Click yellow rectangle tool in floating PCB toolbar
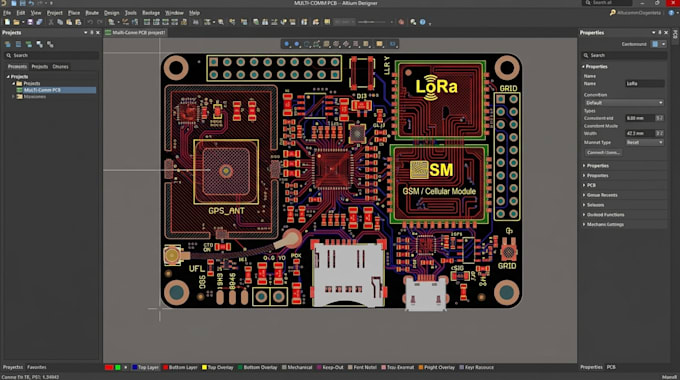The image size is (680, 380). (379, 44)
